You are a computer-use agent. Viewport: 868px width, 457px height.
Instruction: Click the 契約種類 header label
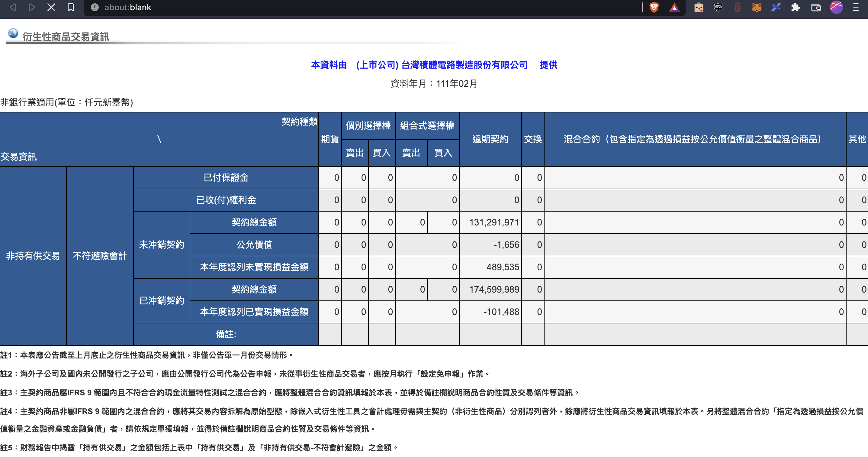[x=299, y=122]
